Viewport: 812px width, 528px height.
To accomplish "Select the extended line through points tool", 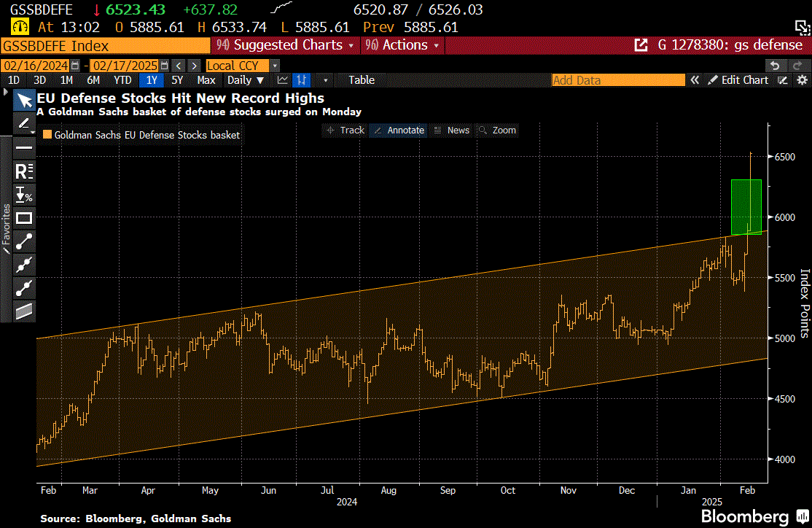I will click(x=24, y=265).
